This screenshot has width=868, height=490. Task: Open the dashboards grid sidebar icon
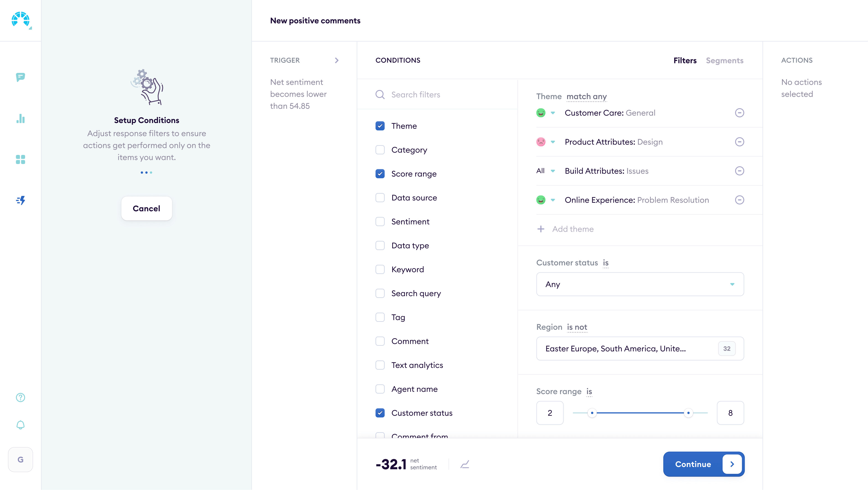(20, 159)
